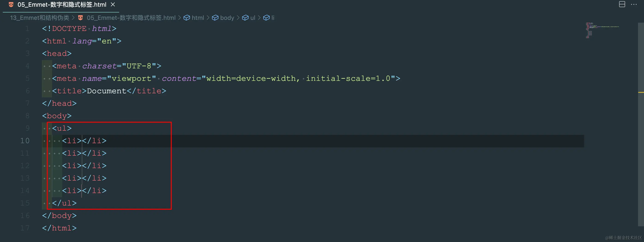Viewport: 644px width, 242px height.
Task: Split the editor layout with the top-right icon
Action: pyautogui.click(x=622, y=4)
